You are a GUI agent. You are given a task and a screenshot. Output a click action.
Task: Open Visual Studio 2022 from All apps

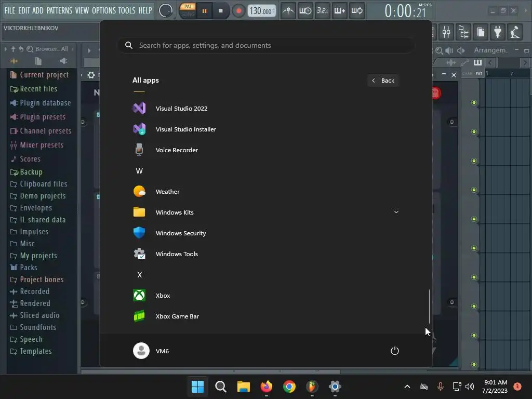[x=265, y=109]
